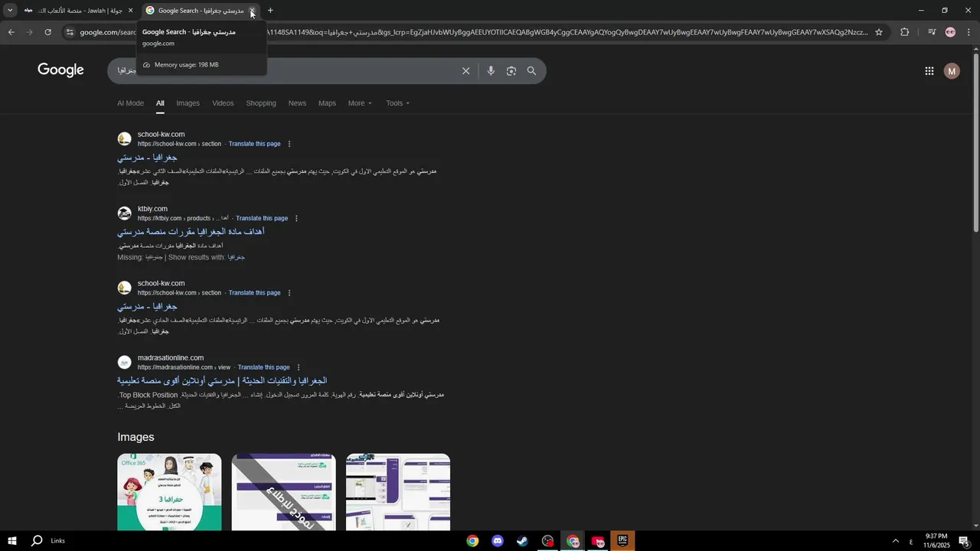Switch to Shopping results
This screenshot has height=551, width=980.
point(261,103)
